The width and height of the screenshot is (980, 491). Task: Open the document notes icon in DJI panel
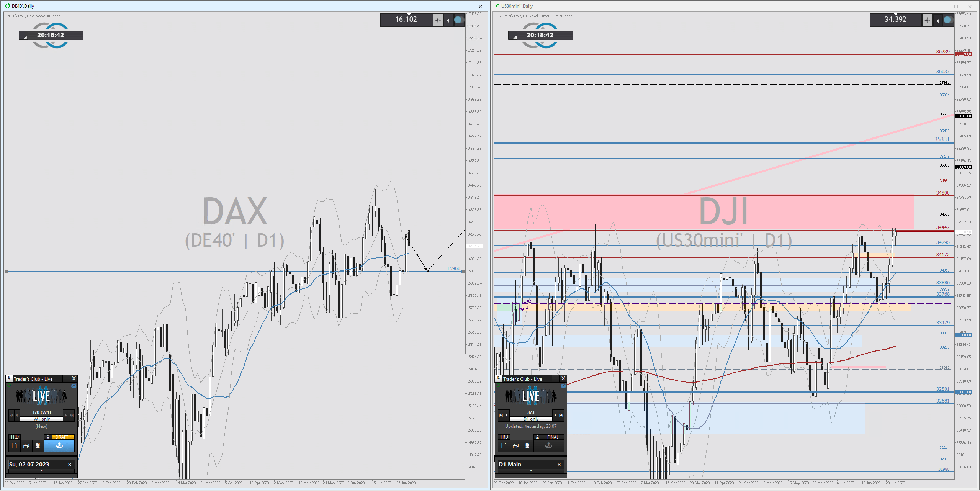(x=504, y=446)
